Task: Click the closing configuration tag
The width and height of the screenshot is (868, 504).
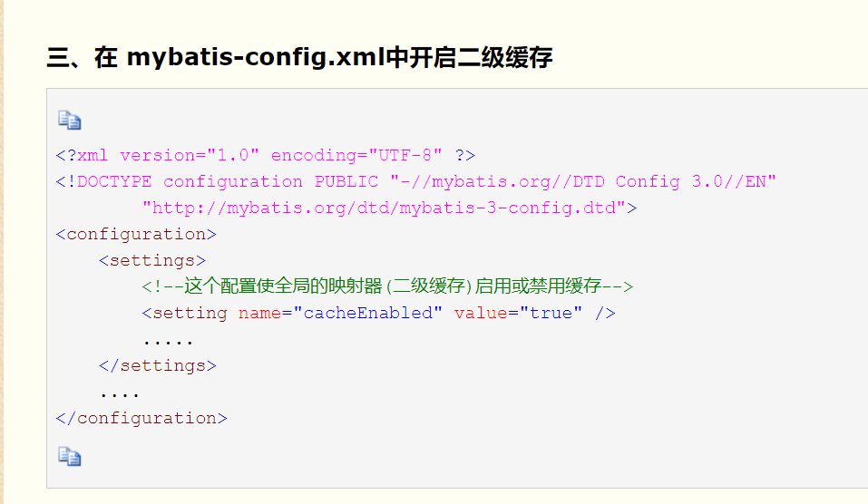Action: [141, 418]
